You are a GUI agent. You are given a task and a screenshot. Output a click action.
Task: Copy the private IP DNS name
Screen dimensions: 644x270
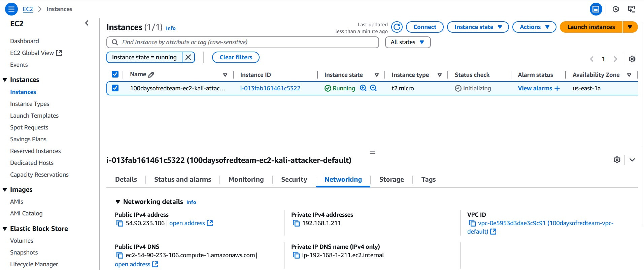point(296,255)
